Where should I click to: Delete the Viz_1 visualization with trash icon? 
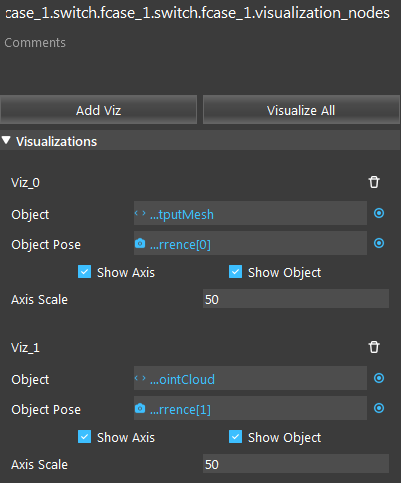pos(374,347)
